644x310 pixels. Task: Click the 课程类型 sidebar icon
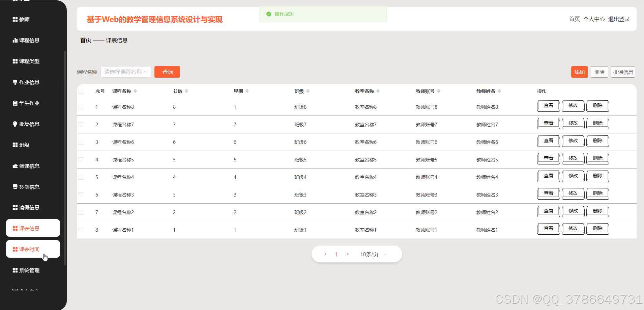click(x=15, y=61)
